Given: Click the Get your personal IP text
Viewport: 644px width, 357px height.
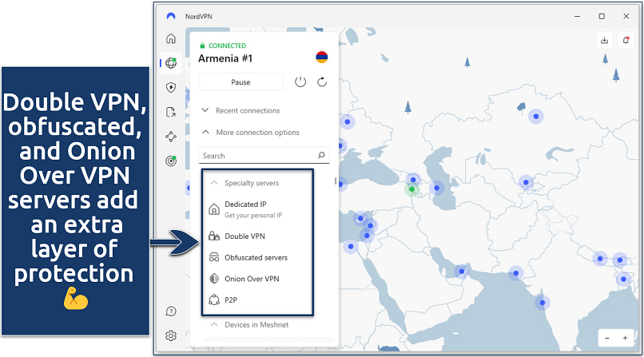Looking at the screenshot, I should [x=253, y=215].
